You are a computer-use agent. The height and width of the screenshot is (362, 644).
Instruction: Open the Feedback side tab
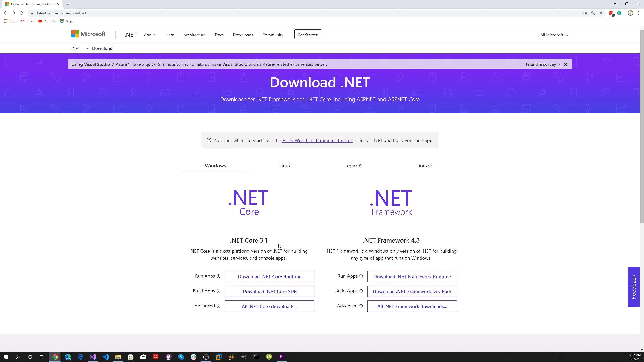633,287
